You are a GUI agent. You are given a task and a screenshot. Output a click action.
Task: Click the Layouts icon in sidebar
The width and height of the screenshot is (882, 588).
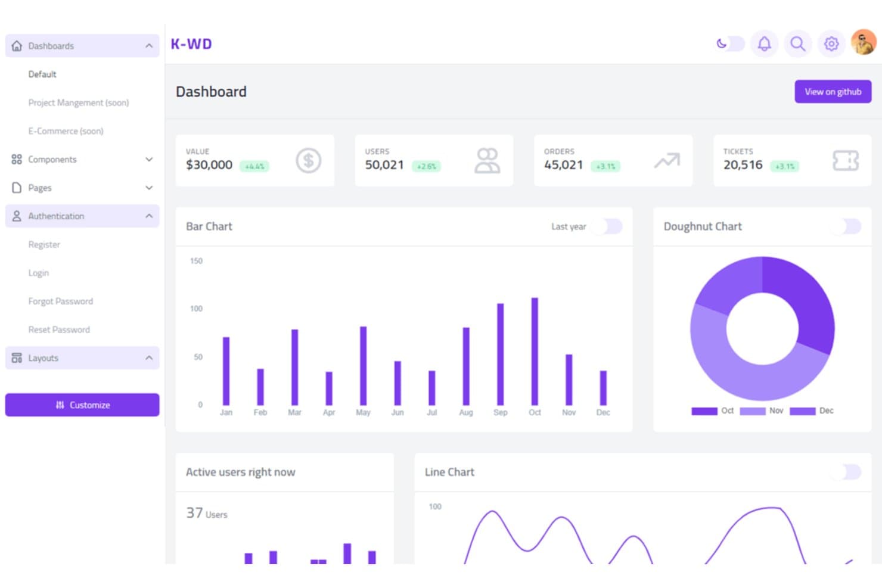[x=17, y=357]
